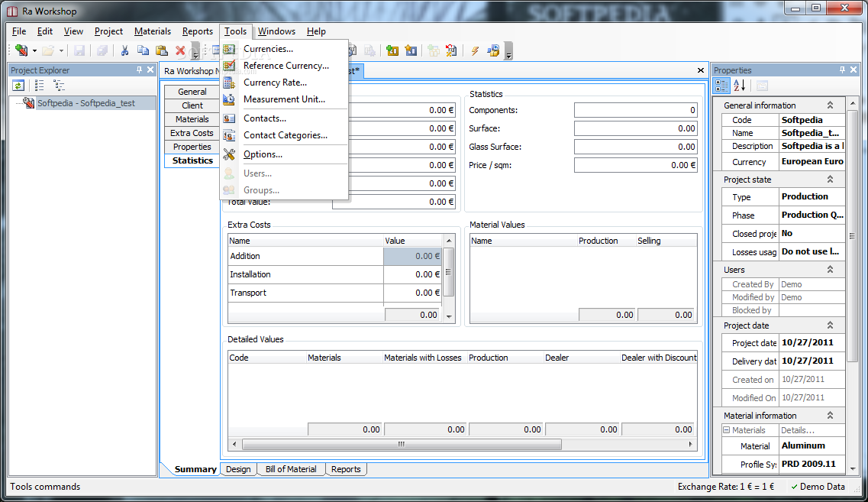Image resolution: width=868 pixels, height=502 pixels.
Task: Toggle Categorized view in Properties panel
Action: (x=721, y=86)
